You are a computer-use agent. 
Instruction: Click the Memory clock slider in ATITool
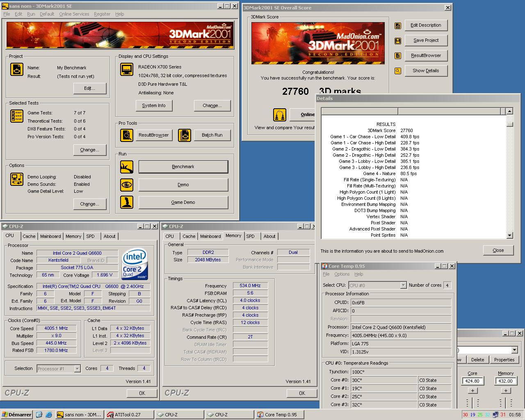pyautogui.click(x=506, y=402)
